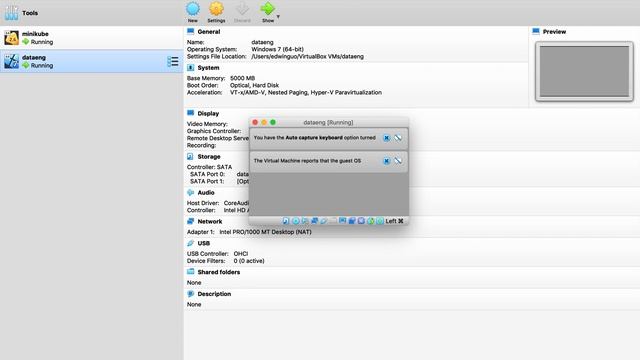Screen dimensions: 640x360
Task: Click the Auto capture keyboard message text
Action: (x=315, y=138)
